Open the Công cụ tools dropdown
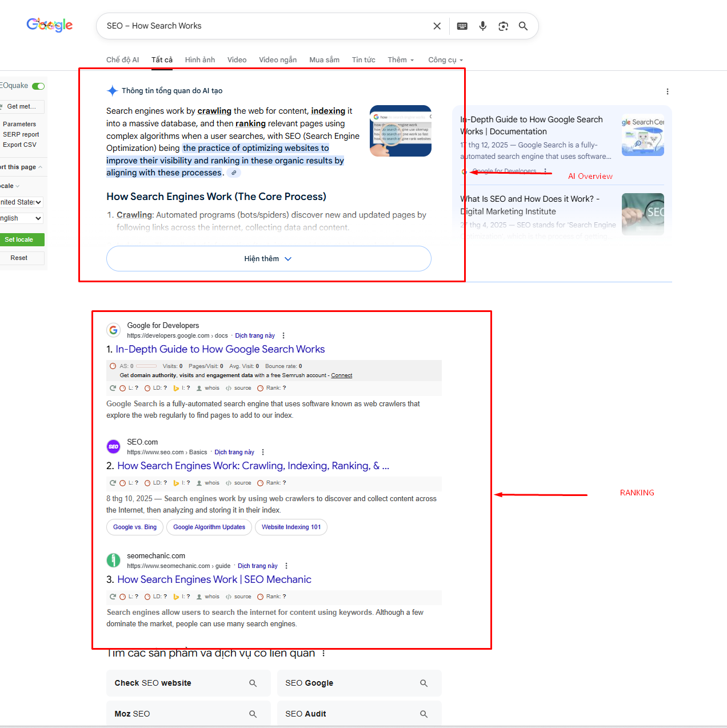The width and height of the screenshot is (727, 728). pyautogui.click(x=446, y=60)
